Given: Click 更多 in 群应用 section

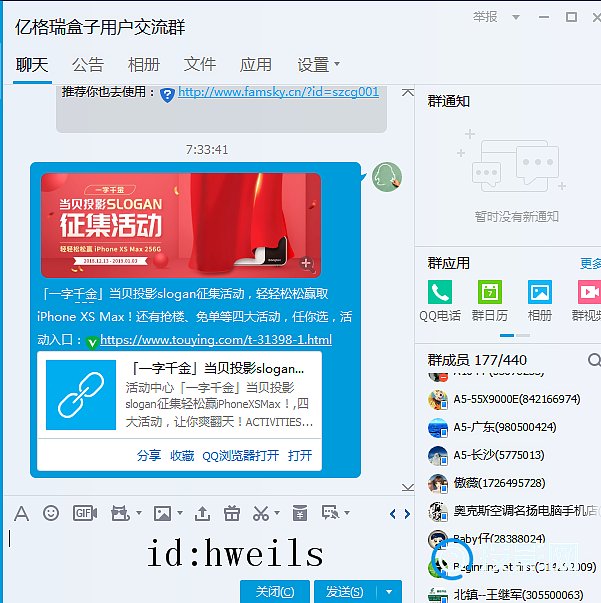Looking at the screenshot, I should 591,264.
